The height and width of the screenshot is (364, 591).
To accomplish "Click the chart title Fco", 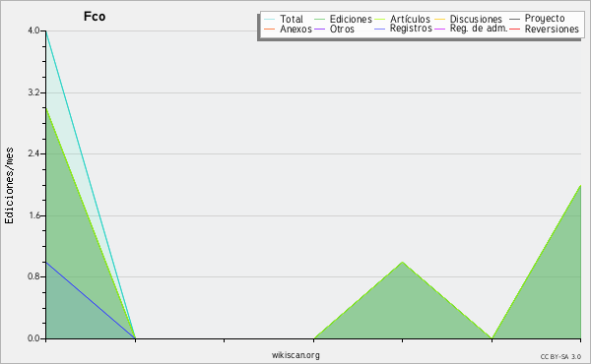I will [x=95, y=16].
